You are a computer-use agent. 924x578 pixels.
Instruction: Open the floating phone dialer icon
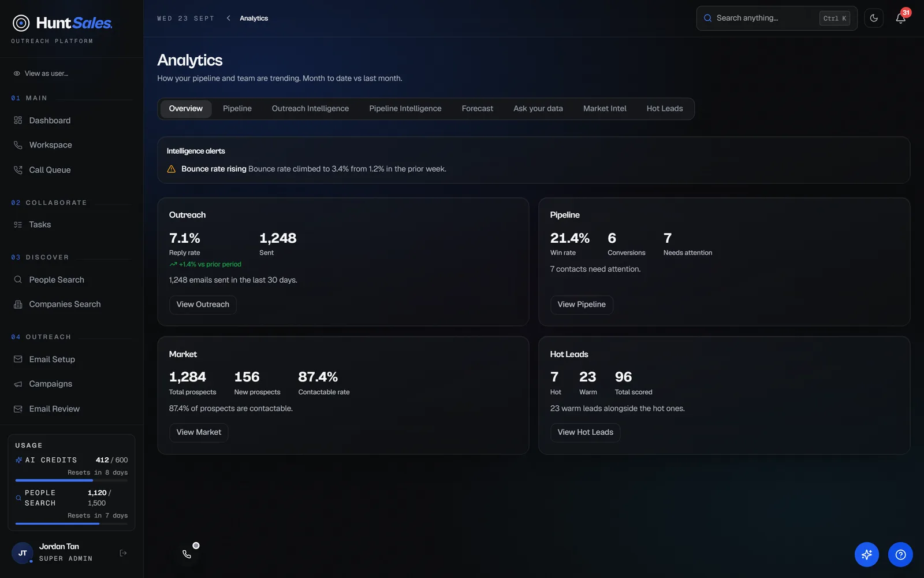coord(187,554)
